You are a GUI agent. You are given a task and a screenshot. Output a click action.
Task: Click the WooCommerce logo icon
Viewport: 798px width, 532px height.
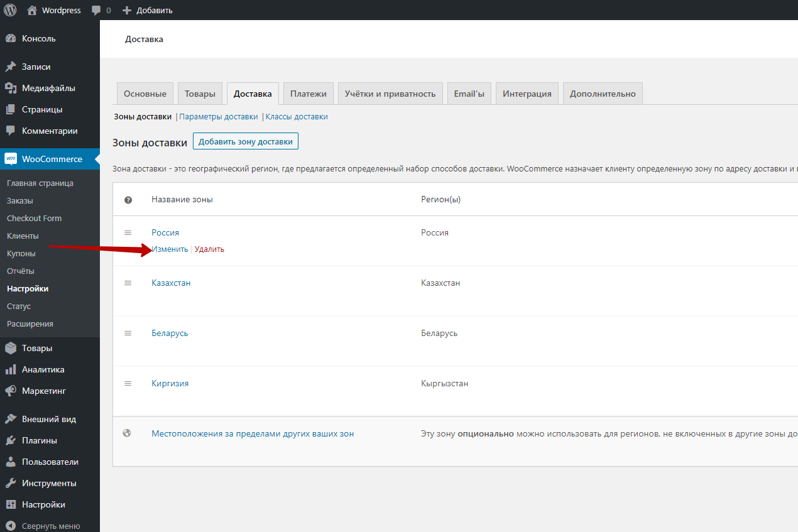11,159
